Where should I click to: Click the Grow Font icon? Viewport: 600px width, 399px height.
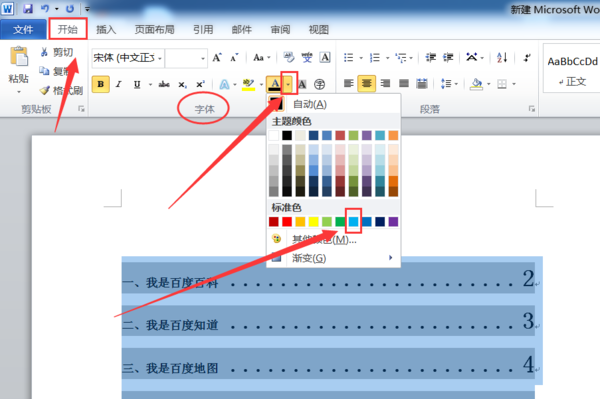click(x=217, y=58)
